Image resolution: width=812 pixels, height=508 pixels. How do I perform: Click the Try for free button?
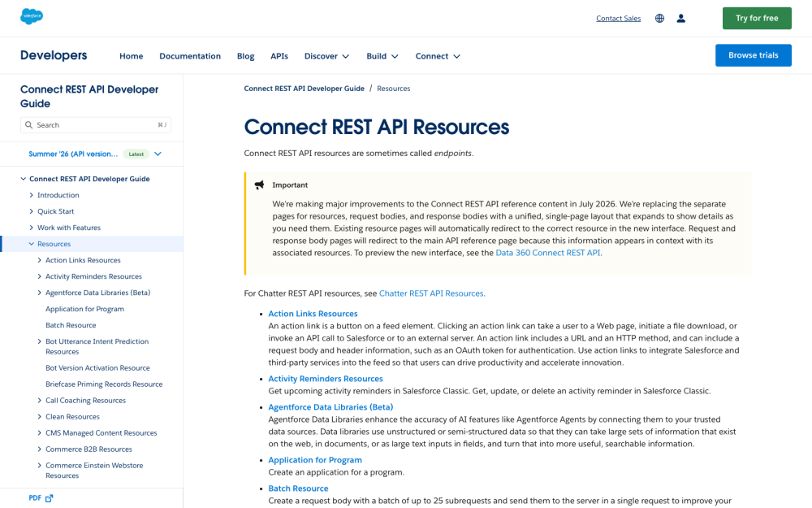[x=757, y=18]
